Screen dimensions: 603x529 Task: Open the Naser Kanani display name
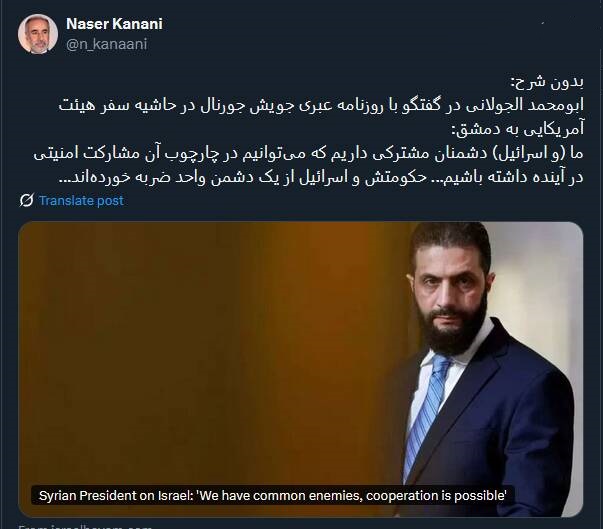tap(114, 24)
